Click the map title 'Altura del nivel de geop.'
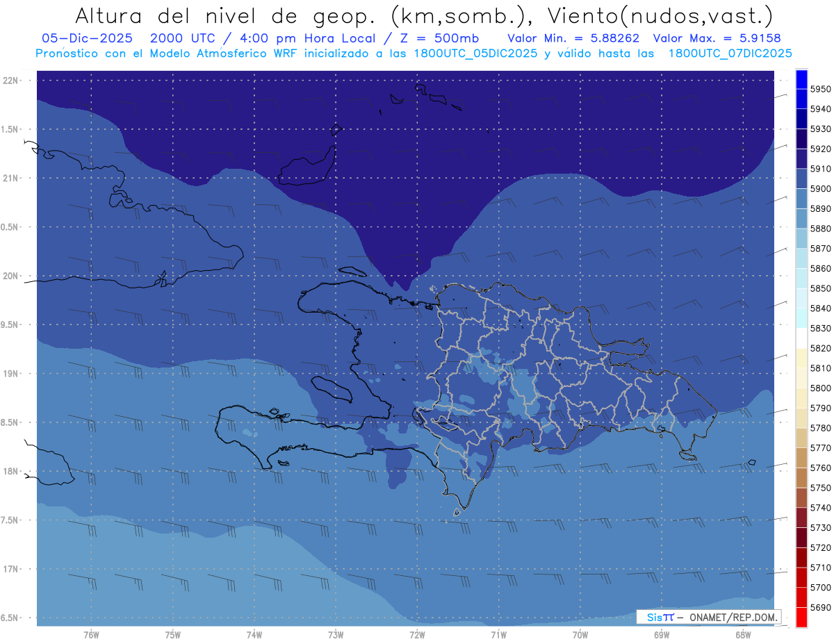834x644 pixels. pos(224,16)
